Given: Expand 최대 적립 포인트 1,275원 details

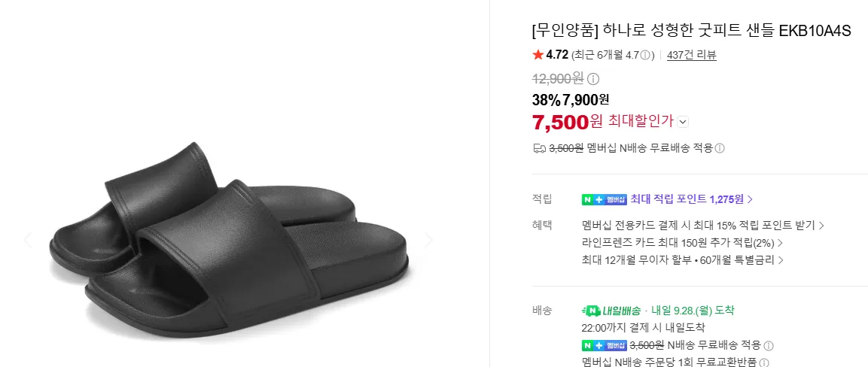Looking at the screenshot, I should click(691, 199).
